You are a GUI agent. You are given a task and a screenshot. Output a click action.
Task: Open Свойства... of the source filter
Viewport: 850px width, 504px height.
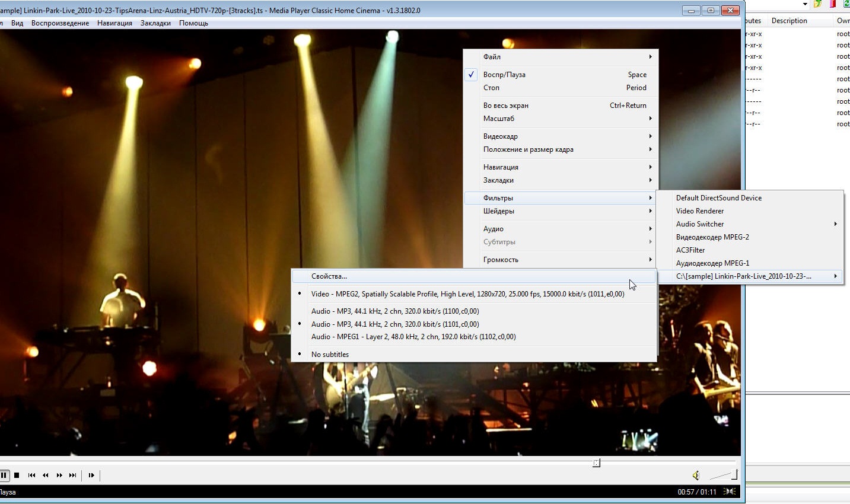click(x=473, y=276)
